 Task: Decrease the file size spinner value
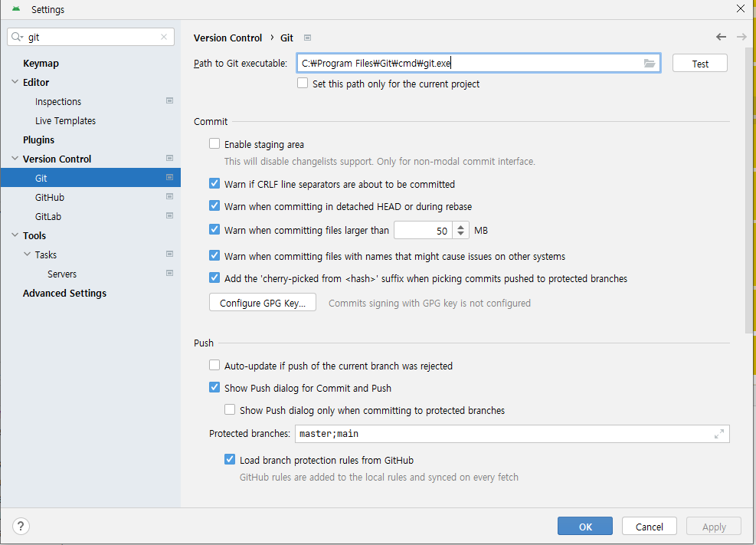(461, 234)
